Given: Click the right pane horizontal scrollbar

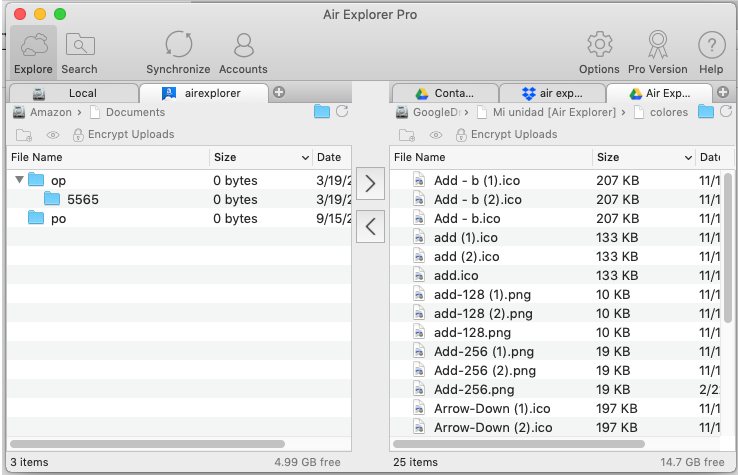Looking at the screenshot, I should tap(519, 444).
